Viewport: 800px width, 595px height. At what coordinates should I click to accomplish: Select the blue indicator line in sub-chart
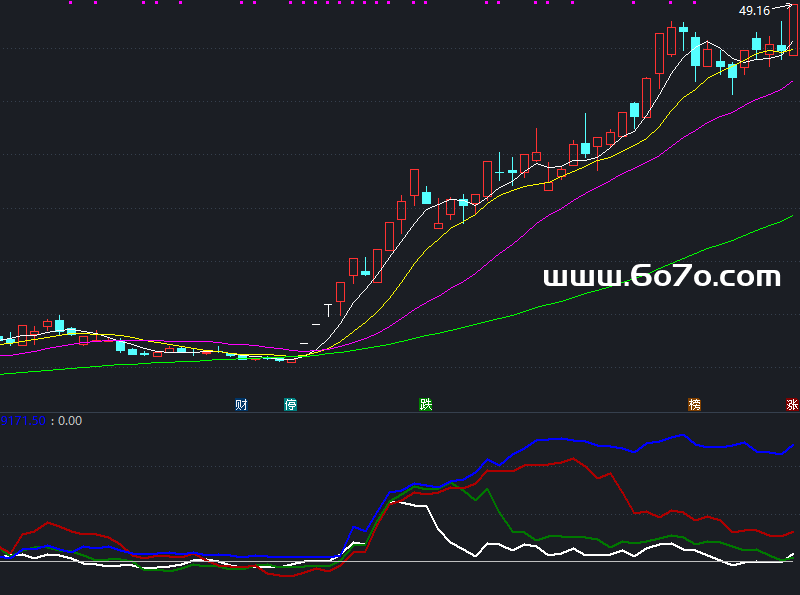[600, 443]
